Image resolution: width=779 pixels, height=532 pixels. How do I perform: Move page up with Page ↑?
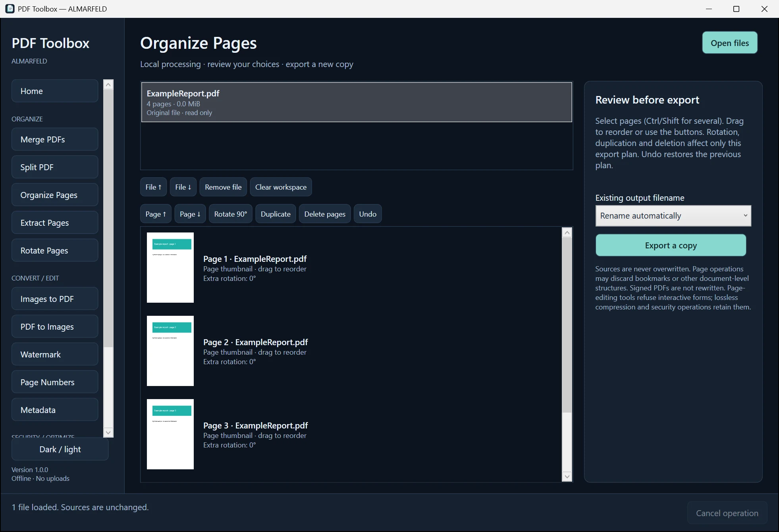156,214
